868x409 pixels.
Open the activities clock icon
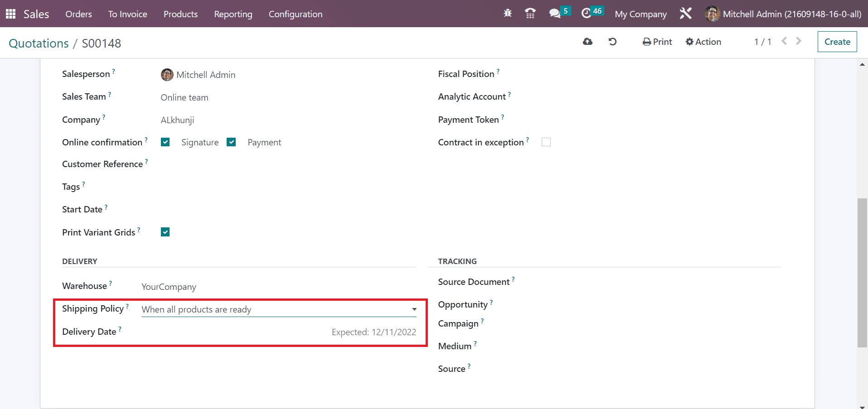pyautogui.click(x=587, y=14)
